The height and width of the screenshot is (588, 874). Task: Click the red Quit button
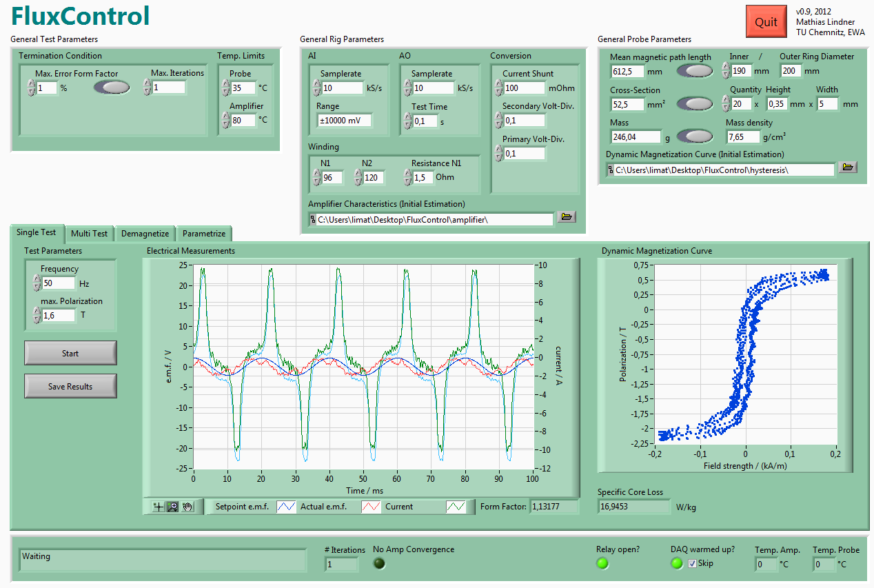(766, 22)
